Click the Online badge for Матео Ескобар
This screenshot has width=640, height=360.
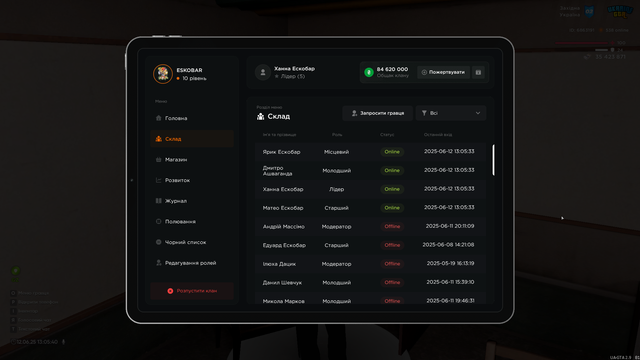(x=392, y=208)
